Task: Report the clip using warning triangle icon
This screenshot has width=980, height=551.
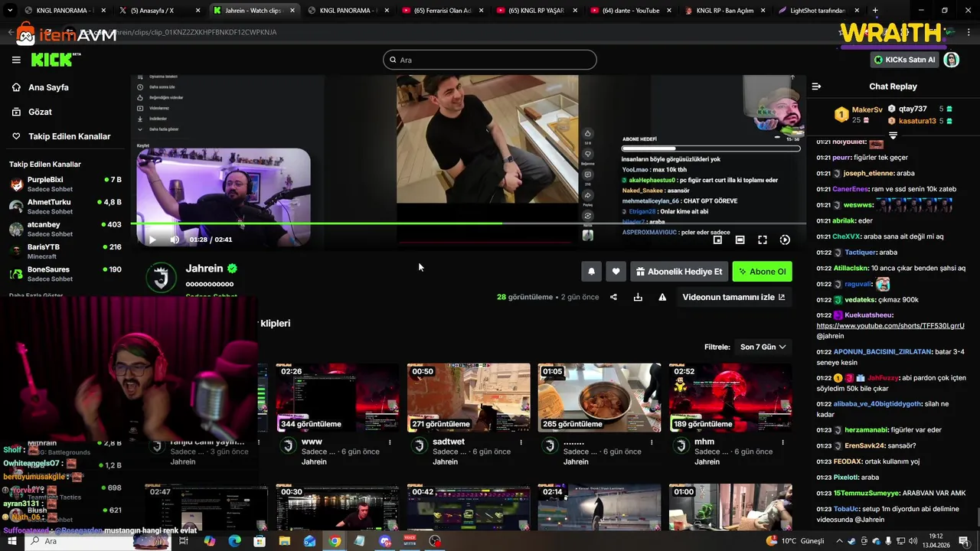Action: [662, 297]
